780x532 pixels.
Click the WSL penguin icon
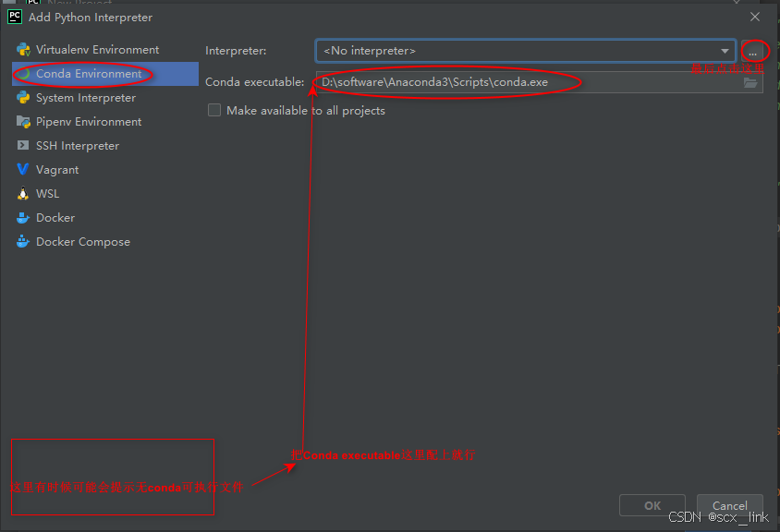point(23,193)
